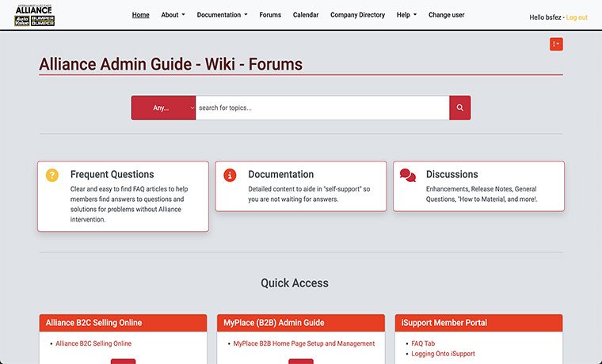Open the Company Directory page

[357, 15]
